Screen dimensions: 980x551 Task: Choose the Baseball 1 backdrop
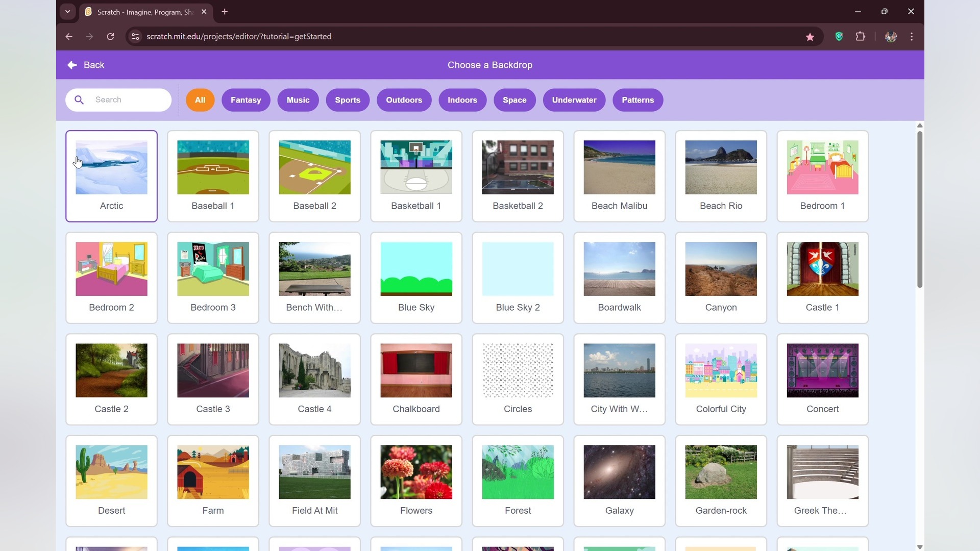point(213,176)
